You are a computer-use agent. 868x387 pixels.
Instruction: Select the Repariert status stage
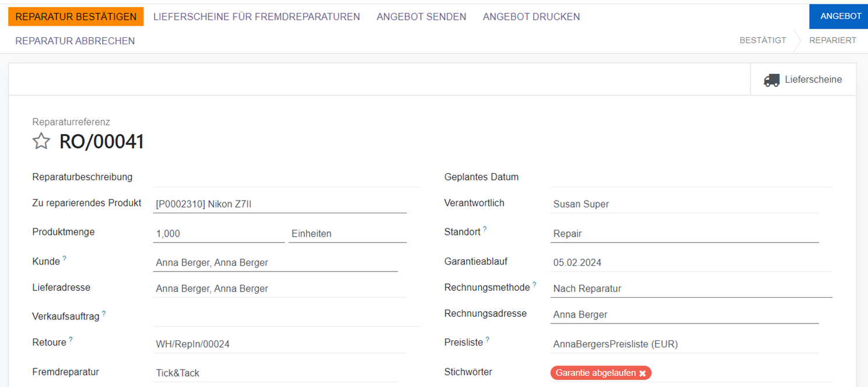coord(832,41)
